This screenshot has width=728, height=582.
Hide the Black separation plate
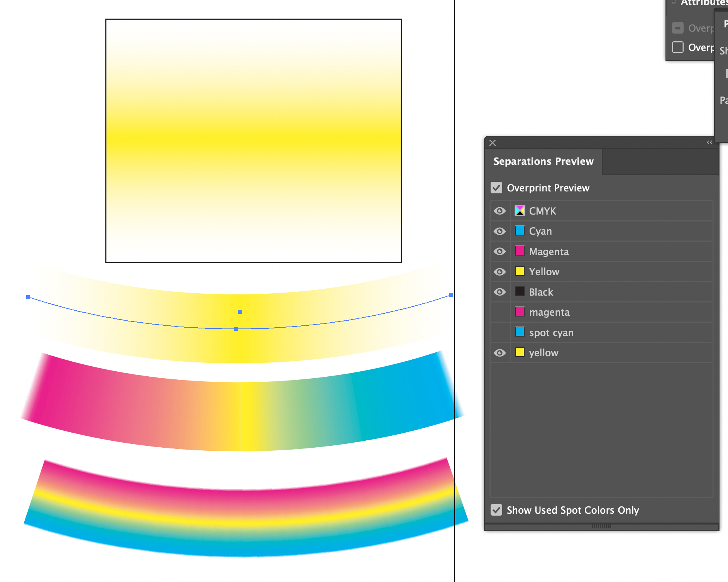[x=500, y=292]
